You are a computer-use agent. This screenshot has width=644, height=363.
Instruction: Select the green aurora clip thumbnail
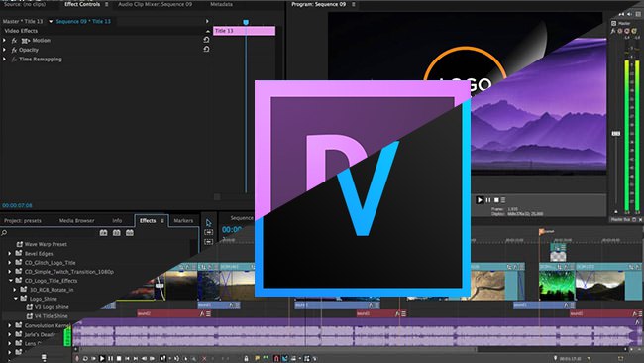point(557,285)
